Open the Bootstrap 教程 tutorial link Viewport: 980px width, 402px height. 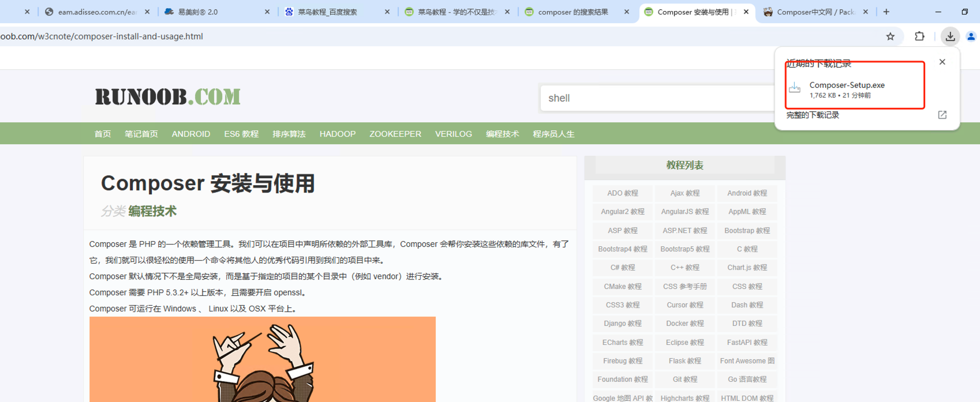tap(747, 231)
